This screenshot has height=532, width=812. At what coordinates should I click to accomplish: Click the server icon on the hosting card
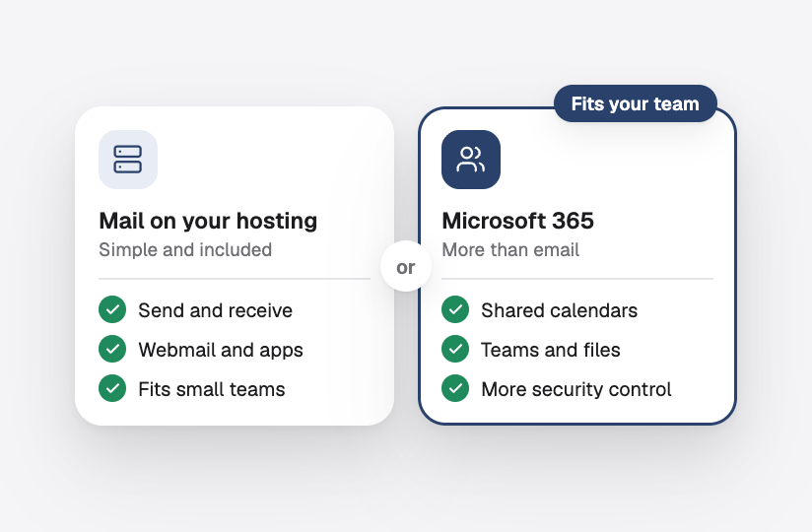128,160
